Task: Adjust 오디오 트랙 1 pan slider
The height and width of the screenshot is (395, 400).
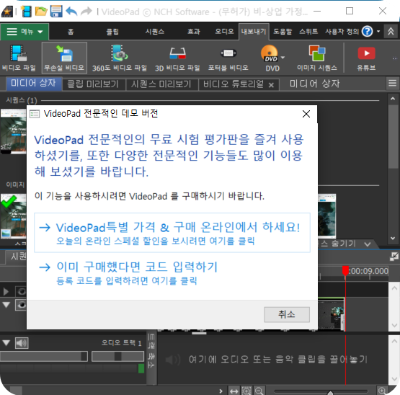Action: 118,357
